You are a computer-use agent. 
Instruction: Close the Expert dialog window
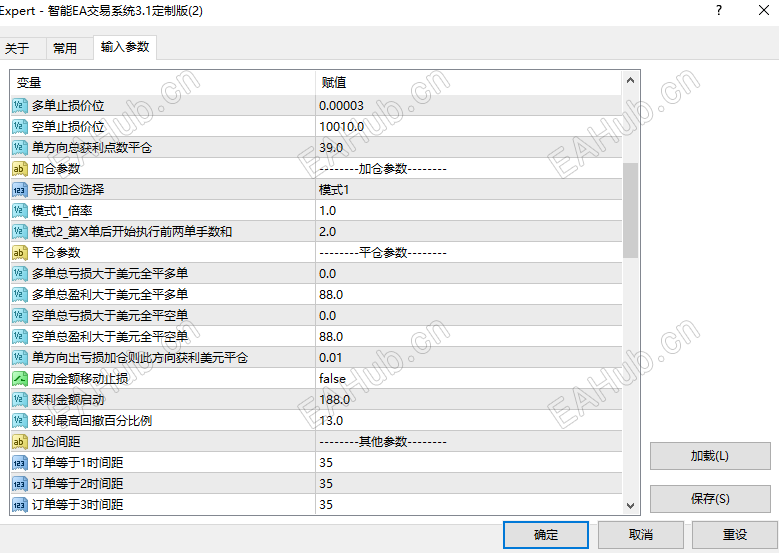[764, 10]
